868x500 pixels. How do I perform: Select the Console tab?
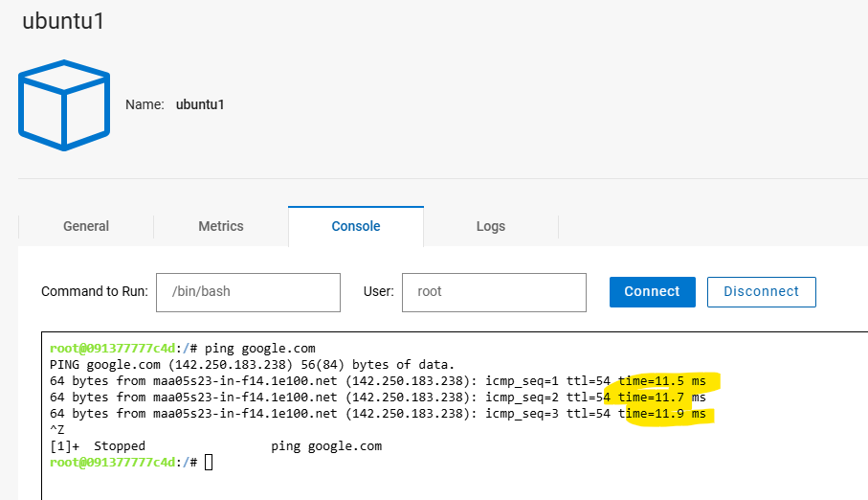[356, 227]
